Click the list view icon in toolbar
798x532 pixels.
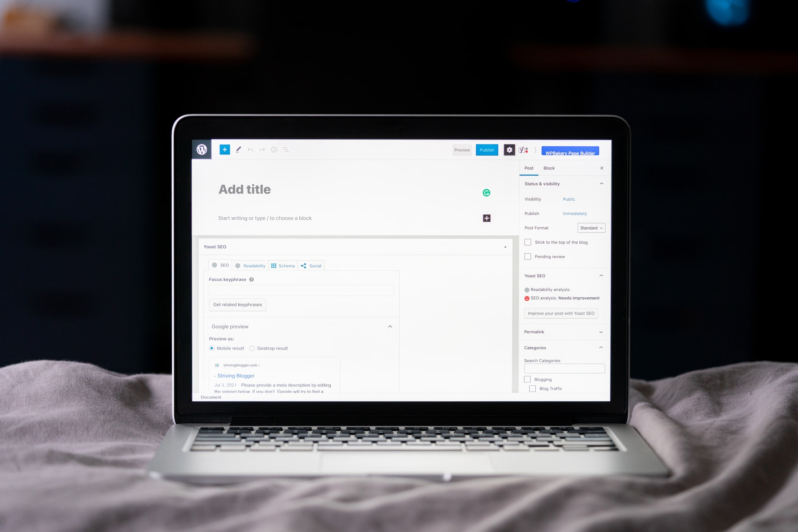pyautogui.click(x=285, y=150)
